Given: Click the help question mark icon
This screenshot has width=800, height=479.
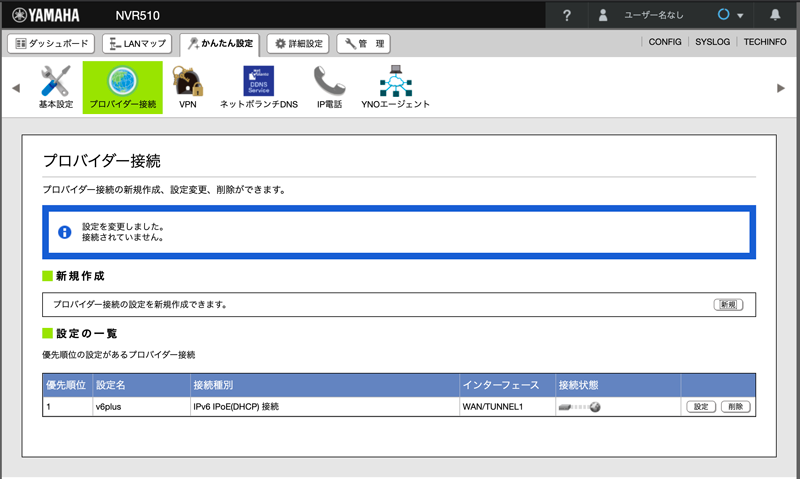Looking at the screenshot, I should click(567, 15).
